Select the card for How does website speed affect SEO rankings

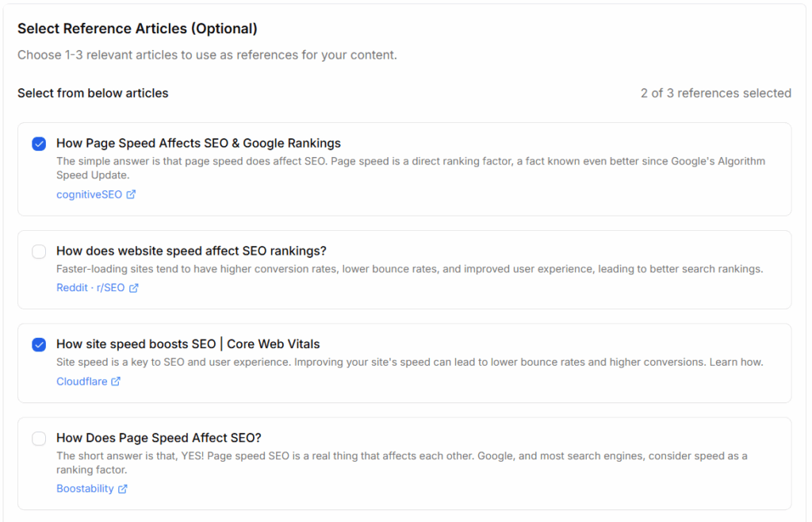pyautogui.click(x=404, y=270)
